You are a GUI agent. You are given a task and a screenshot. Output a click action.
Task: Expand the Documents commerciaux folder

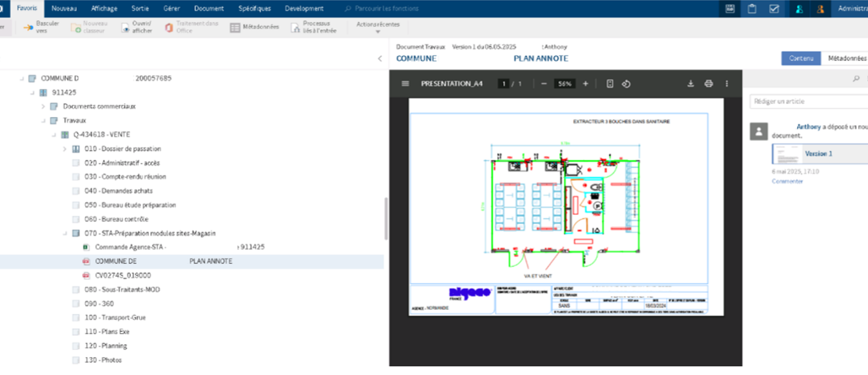pyautogui.click(x=43, y=106)
